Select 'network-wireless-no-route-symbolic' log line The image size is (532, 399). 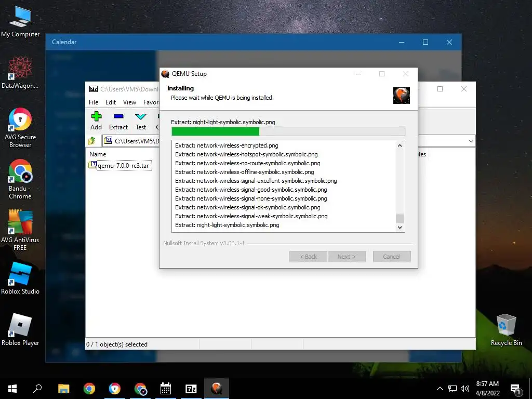(248, 163)
